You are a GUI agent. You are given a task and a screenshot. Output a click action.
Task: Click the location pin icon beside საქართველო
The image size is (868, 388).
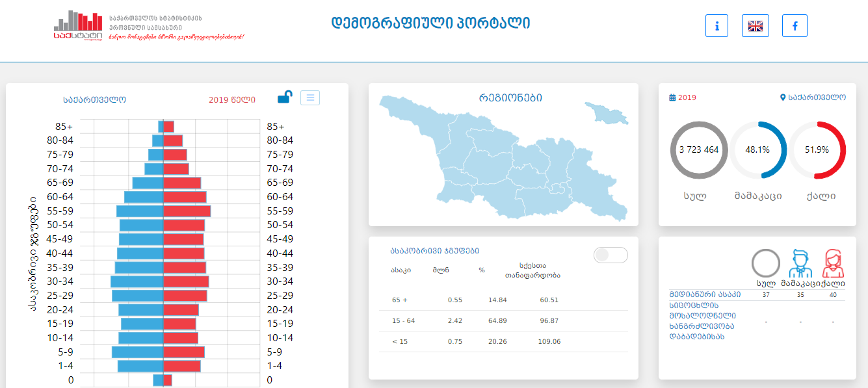(x=783, y=97)
